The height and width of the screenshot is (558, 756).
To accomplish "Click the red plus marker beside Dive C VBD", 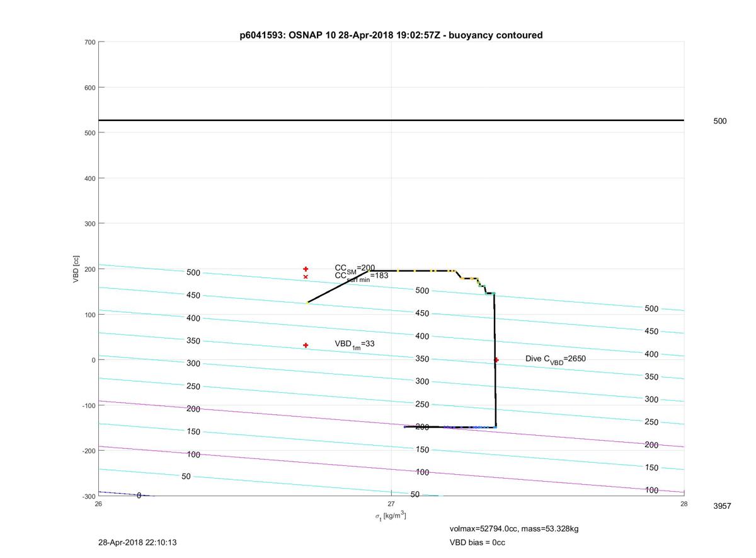I will [x=496, y=360].
